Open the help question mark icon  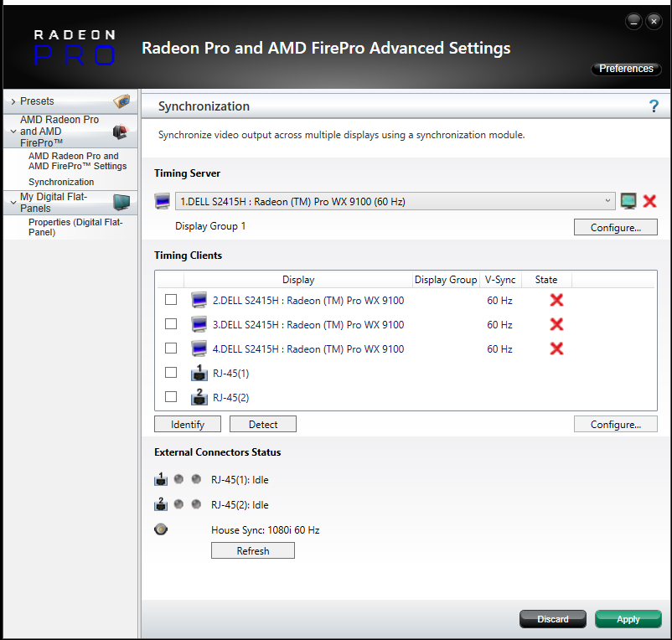tap(654, 106)
